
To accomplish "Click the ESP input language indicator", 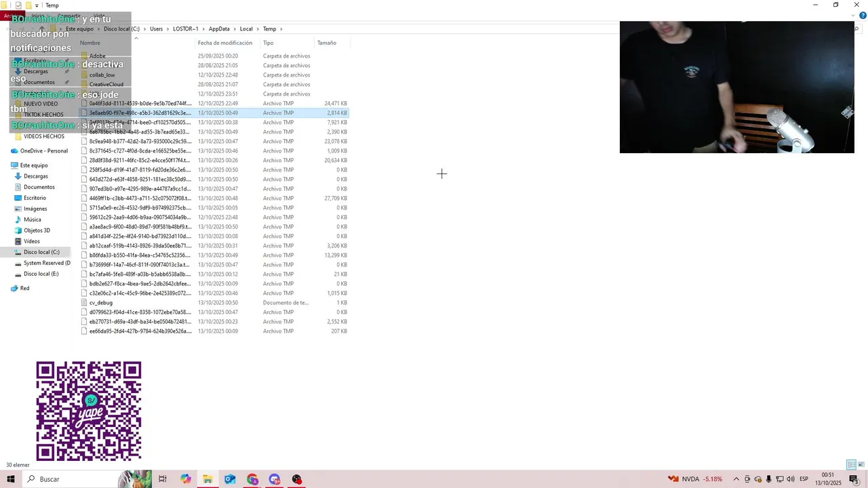I will (x=804, y=479).
